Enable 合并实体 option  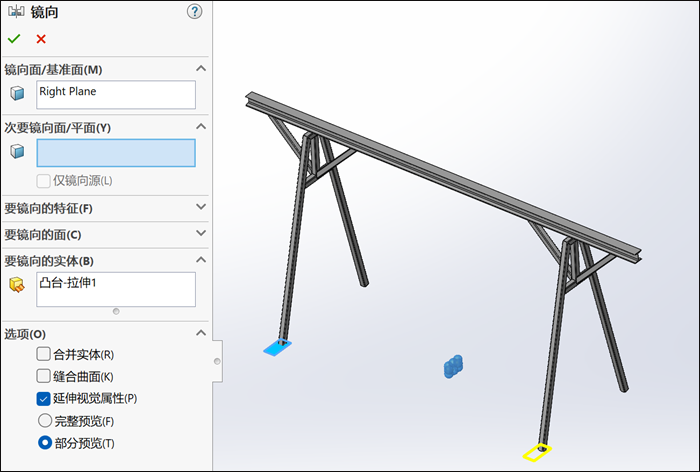[x=43, y=354]
